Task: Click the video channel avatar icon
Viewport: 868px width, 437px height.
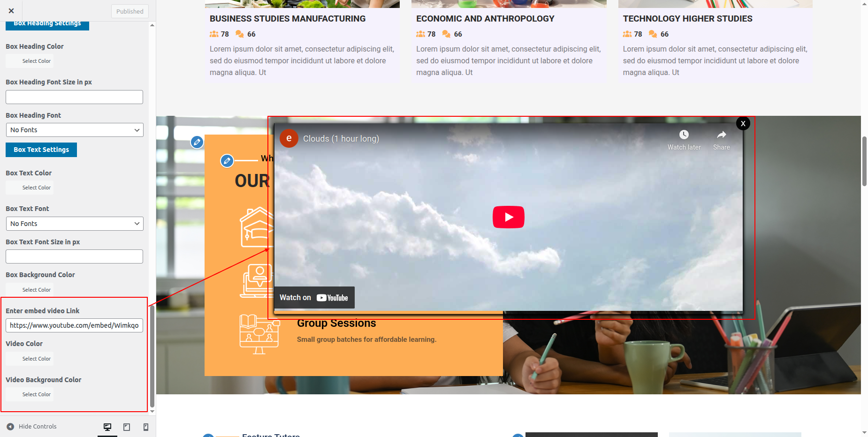Action: pyautogui.click(x=289, y=138)
